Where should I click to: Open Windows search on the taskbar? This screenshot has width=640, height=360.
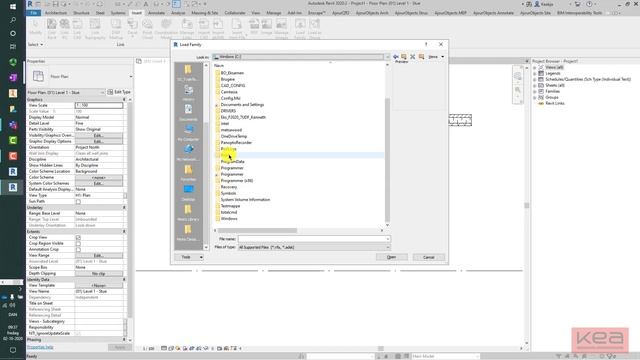click(x=13, y=20)
